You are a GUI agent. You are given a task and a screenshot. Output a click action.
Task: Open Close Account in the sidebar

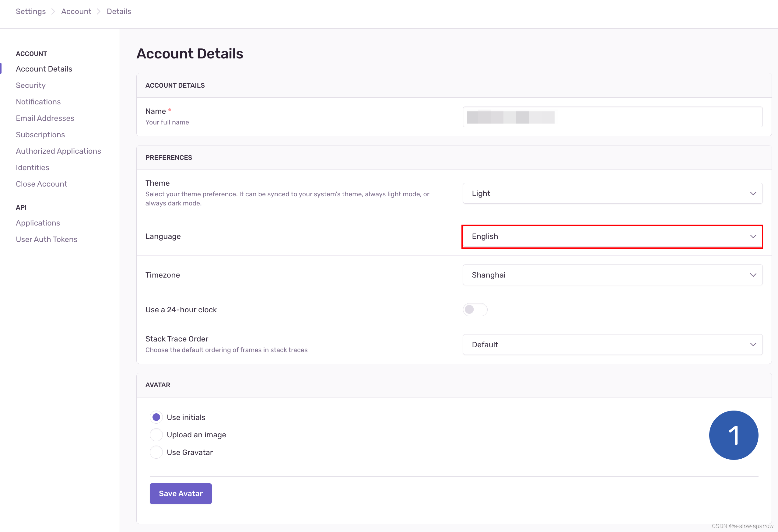point(41,184)
